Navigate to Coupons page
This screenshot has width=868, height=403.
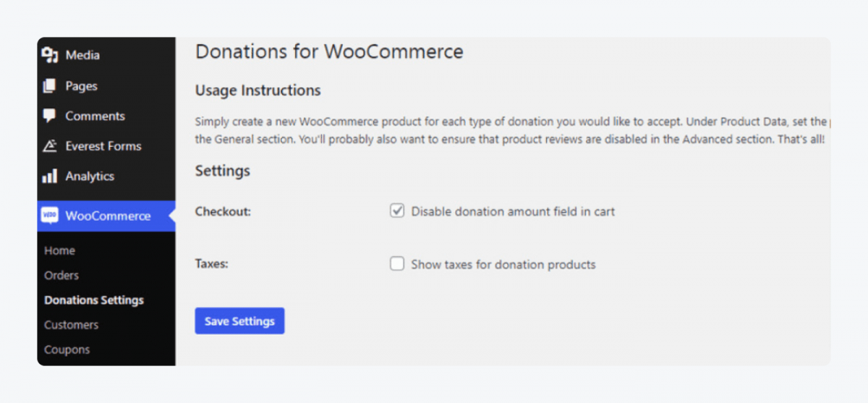67,349
